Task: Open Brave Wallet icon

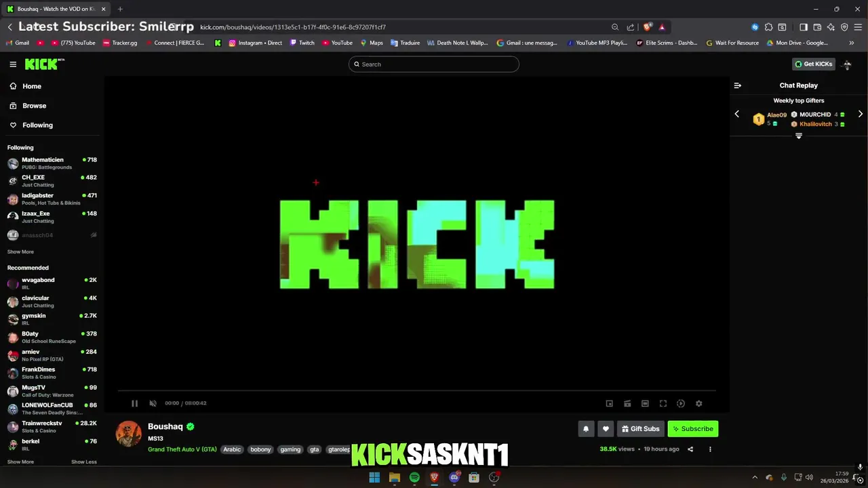Action: 817,27
